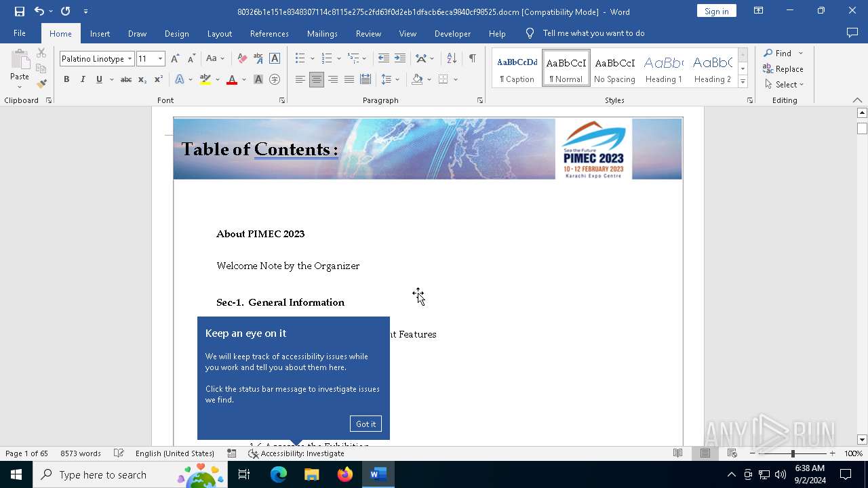Apply bulleted list
Screen dimensions: 868x488
point(300,59)
